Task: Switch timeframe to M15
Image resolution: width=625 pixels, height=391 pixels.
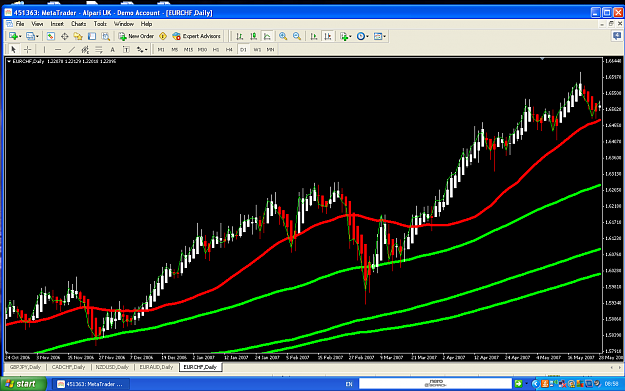Action: point(188,49)
